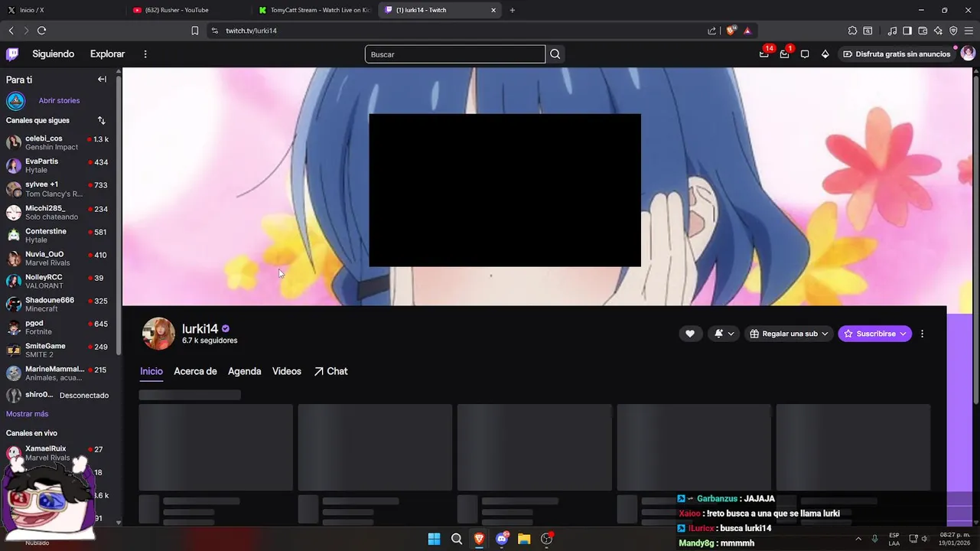Viewport: 980px width, 551px height.
Task: Close the lurki14 Twitch tab
Action: [493, 10]
